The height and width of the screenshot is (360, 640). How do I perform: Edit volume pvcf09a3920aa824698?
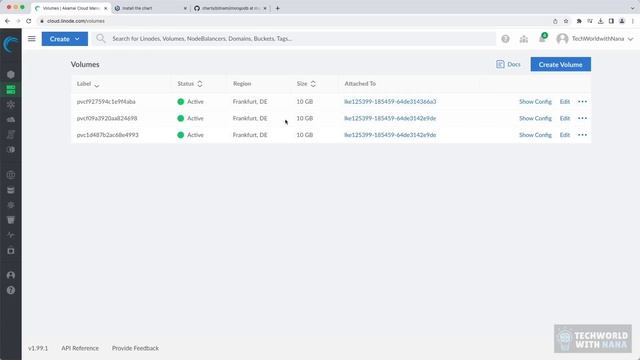coord(564,118)
